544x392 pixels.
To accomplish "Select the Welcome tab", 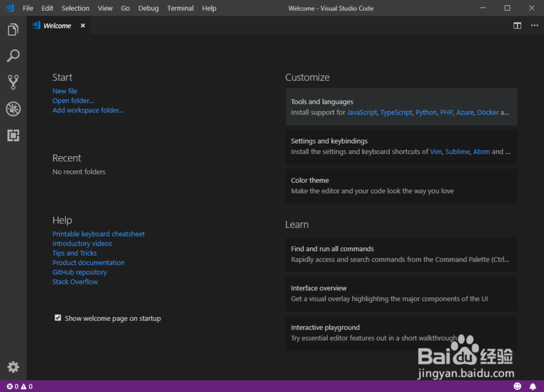I will pos(57,26).
